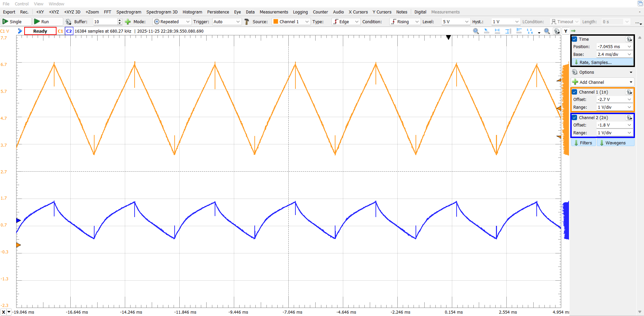Open the Time gear settings icon
Screen dimensions: 644x316
(629, 39)
